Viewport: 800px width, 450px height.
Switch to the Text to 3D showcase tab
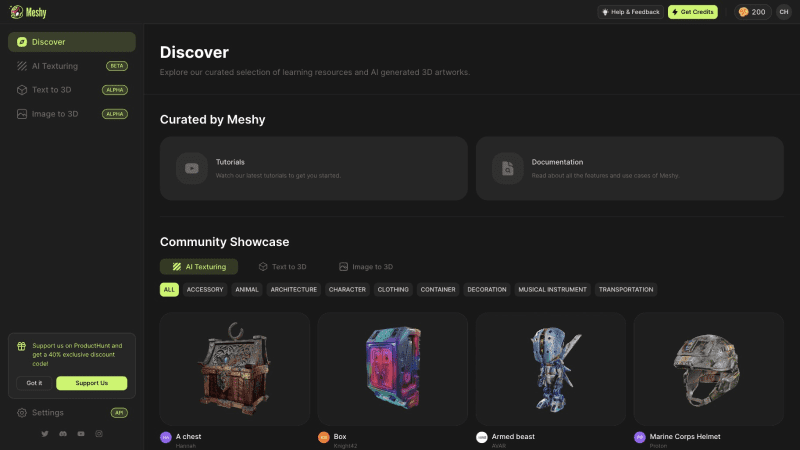282,267
